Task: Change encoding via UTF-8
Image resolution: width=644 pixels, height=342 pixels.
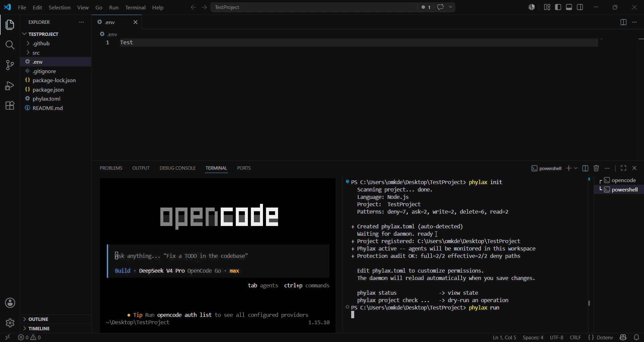Action: (556, 337)
